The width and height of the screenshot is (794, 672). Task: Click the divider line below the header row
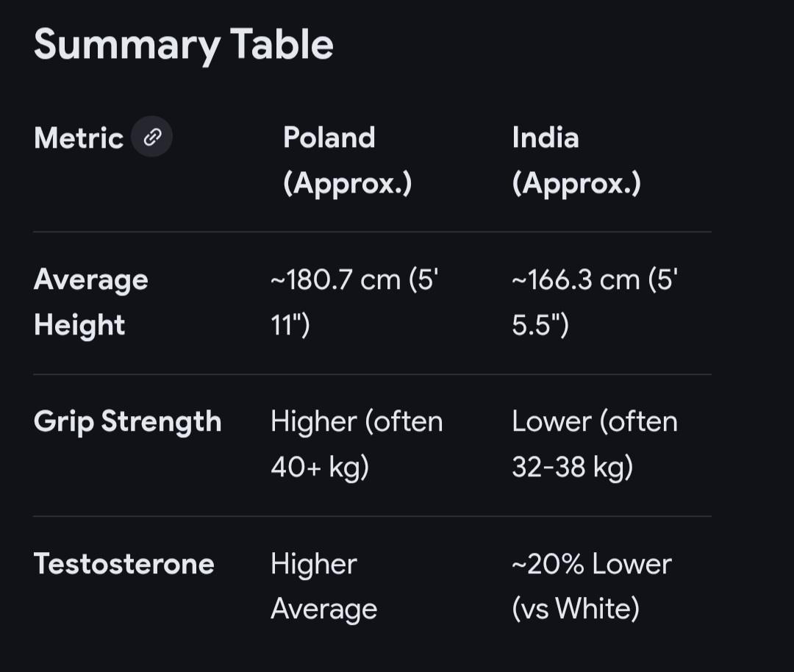click(372, 232)
